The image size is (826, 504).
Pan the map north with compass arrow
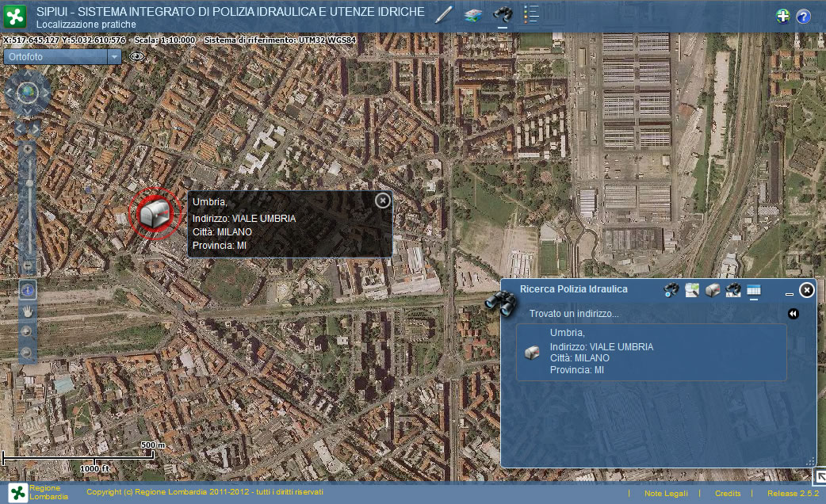[28, 74]
